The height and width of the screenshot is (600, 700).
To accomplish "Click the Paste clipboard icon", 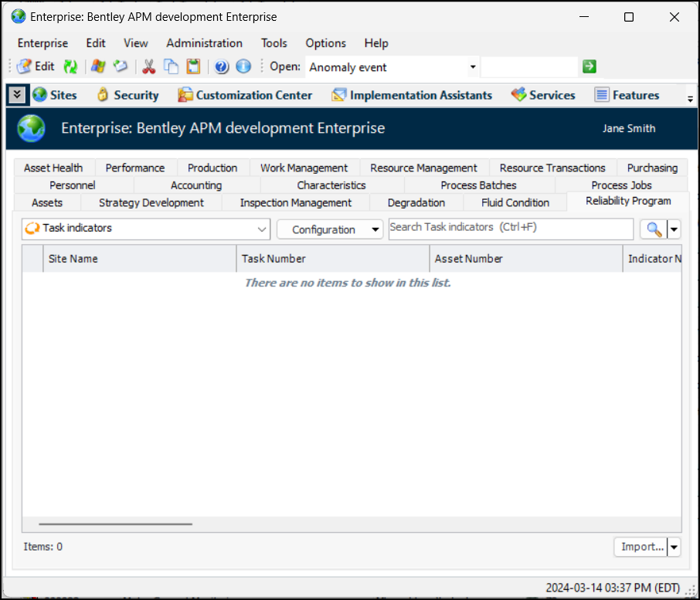I will (x=193, y=67).
